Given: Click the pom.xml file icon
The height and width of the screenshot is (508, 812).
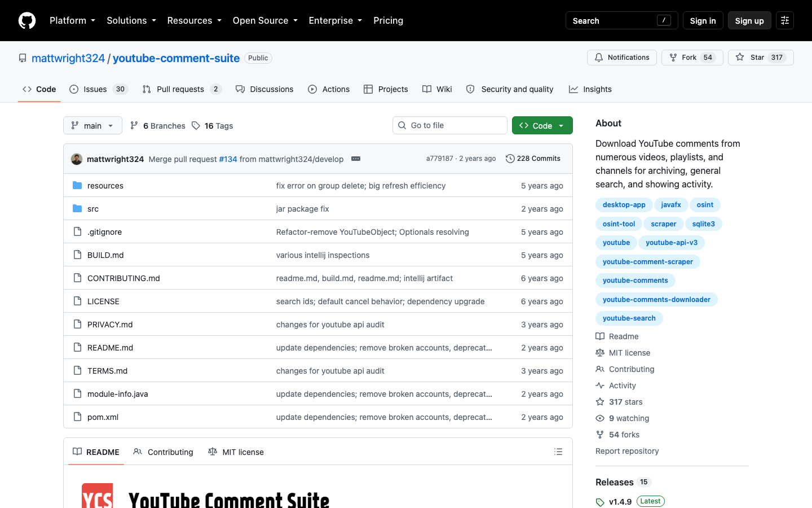Looking at the screenshot, I should click(77, 417).
